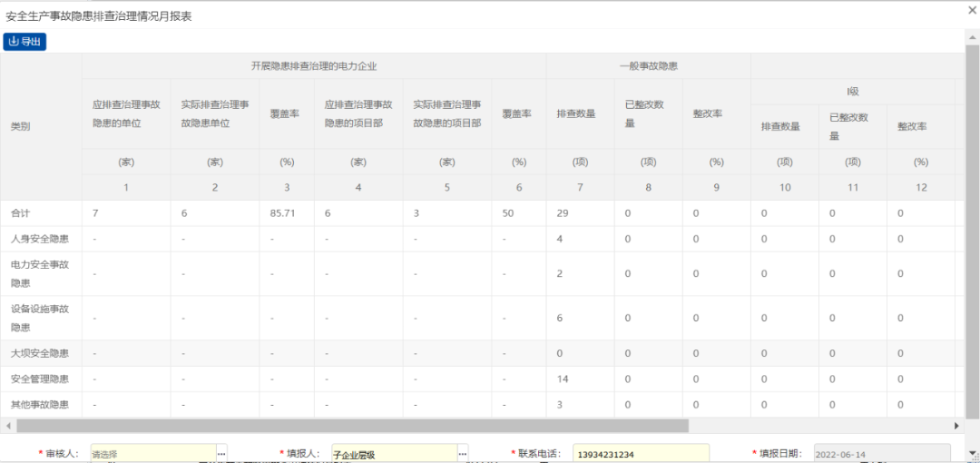Screen dimensions: 980x463
Task: Click the 50 coverage rate cell
Action: pyautogui.click(x=519, y=213)
